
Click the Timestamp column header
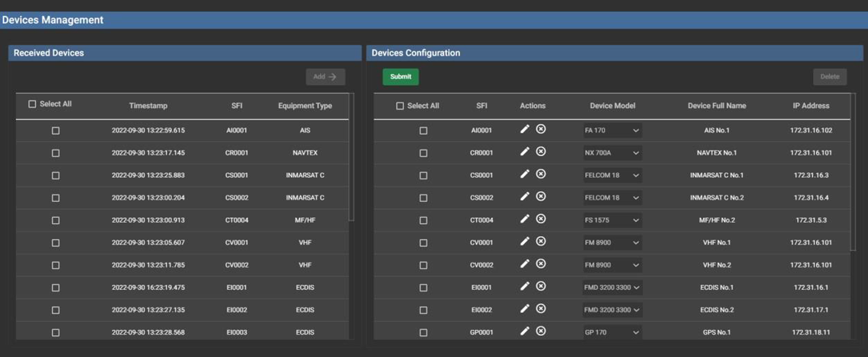(148, 106)
